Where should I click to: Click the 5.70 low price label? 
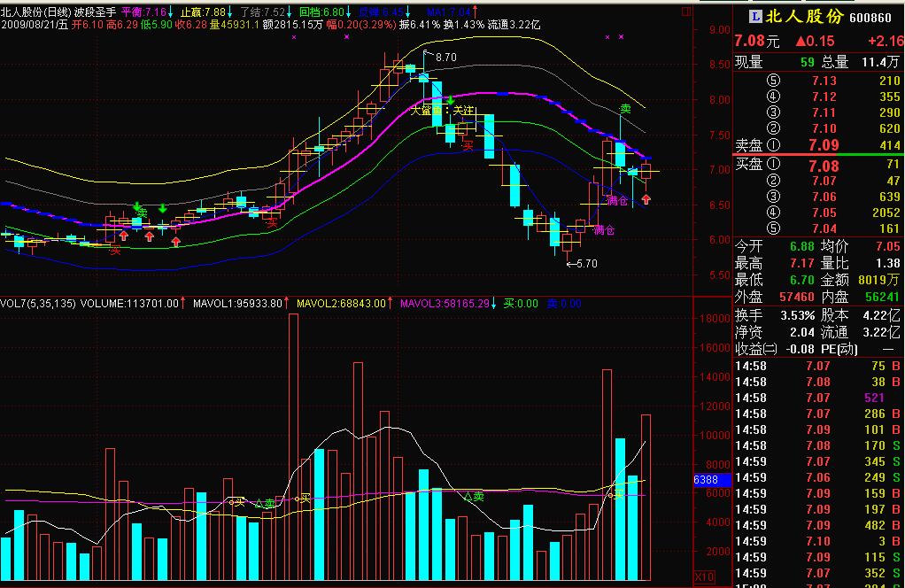point(587,264)
